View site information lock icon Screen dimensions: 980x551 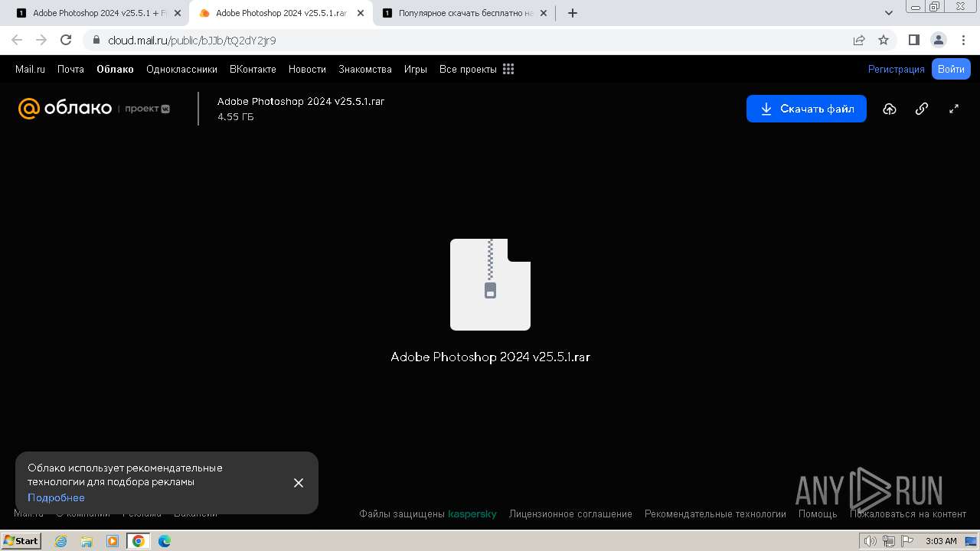(x=95, y=40)
